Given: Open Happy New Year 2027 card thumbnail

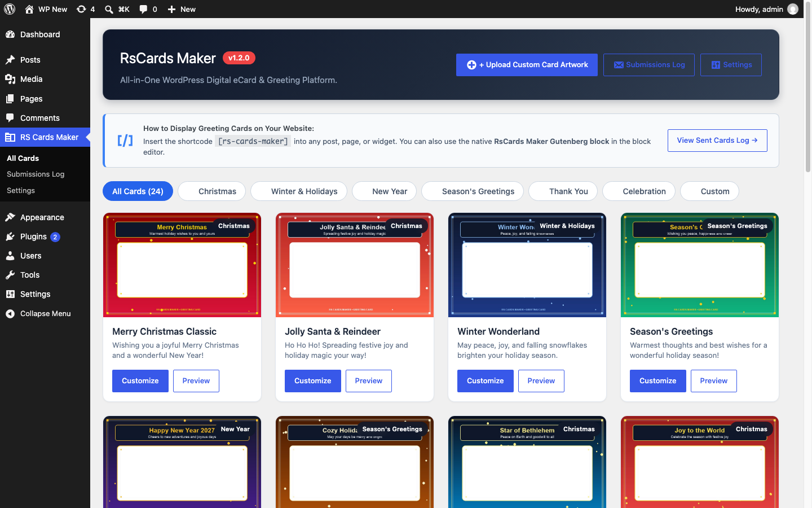Looking at the screenshot, I should 182,462.
